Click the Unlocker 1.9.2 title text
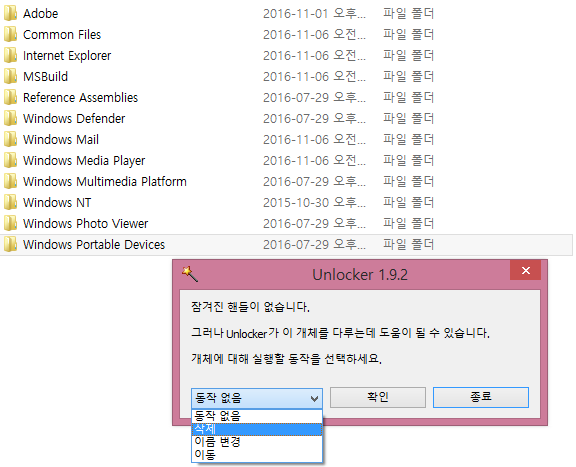 (360, 275)
